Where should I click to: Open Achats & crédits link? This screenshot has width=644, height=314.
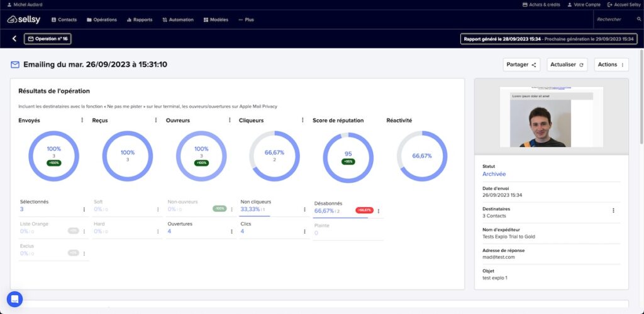[x=541, y=4]
